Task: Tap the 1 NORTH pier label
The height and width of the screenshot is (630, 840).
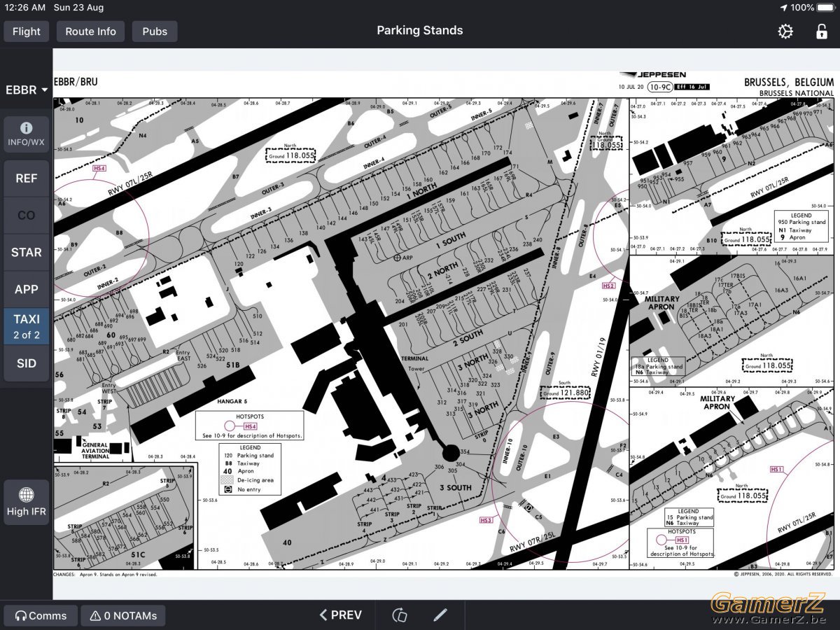Action: [422, 192]
